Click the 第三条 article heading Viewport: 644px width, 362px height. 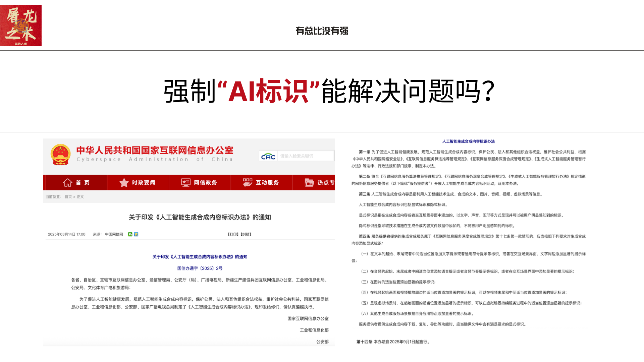pos(365,194)
